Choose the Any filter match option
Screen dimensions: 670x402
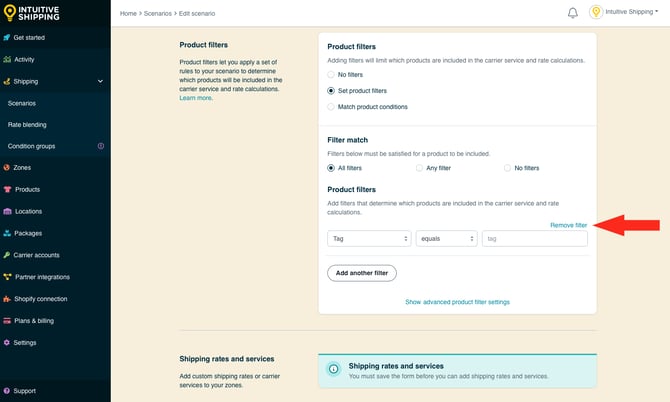420,168
